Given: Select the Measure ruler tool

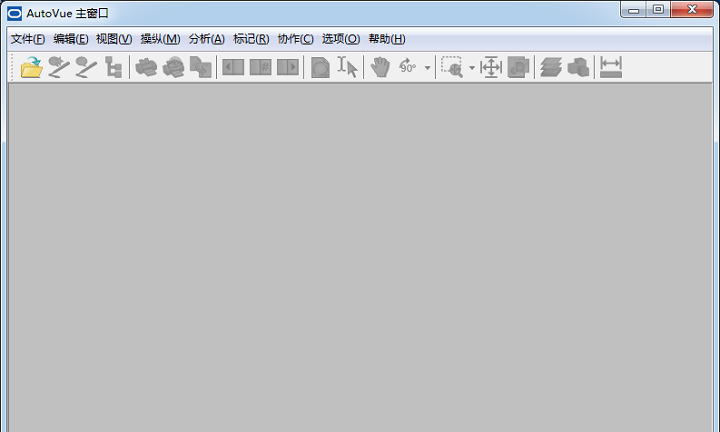Looking at the screenshot, I should pyautogui.click(x=611, y=67).
